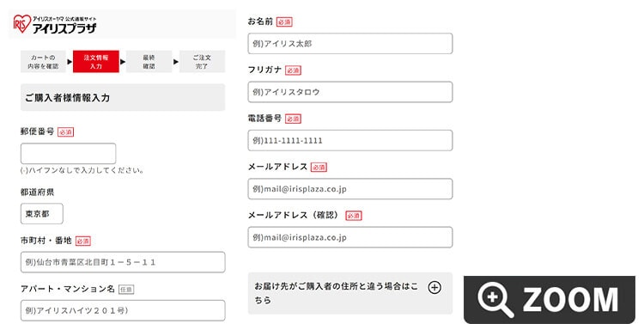Focus the フリガナ field
This screenshot has width=644, height=324.
coord(350,92)
